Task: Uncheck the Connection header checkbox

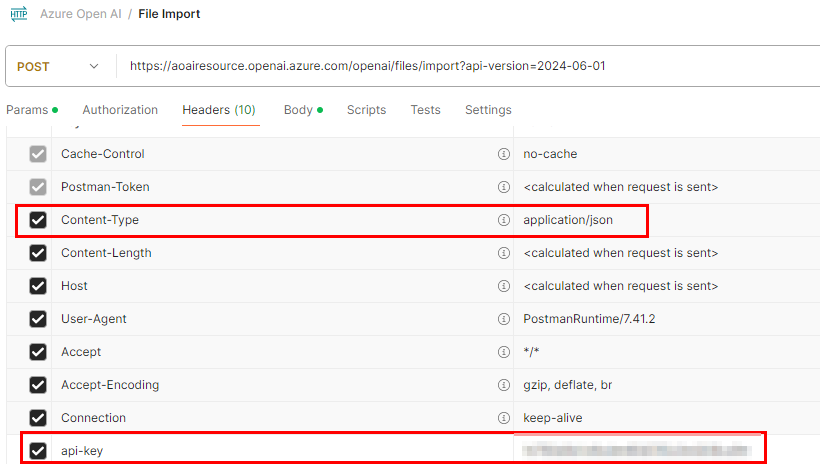Action: pyautogui.click(x=38, y=417)
